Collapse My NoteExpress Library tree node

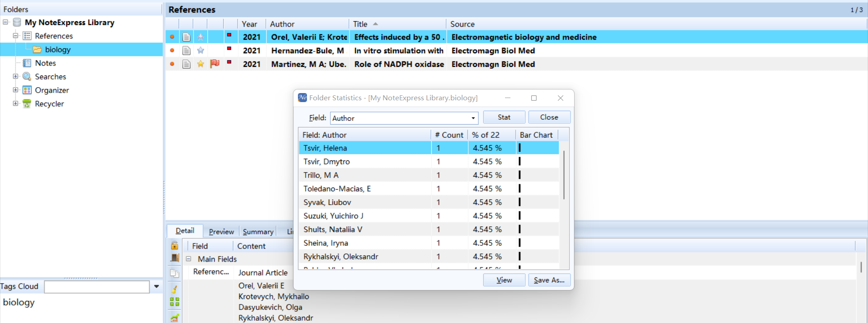5,22
